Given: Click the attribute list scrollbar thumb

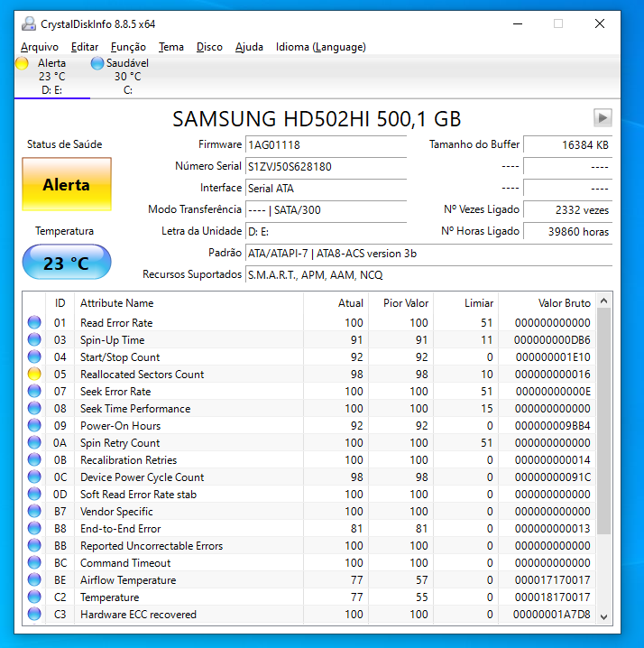Looking at the screenshot, I should (x=604, y=421).
